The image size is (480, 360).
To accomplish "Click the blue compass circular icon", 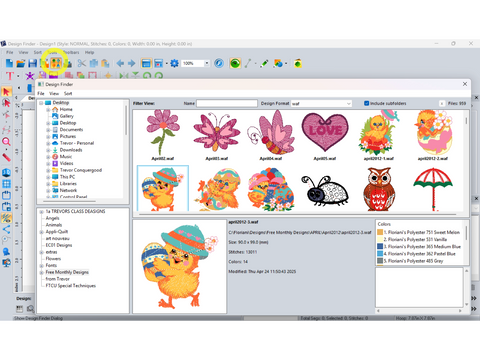I will pyautogui.click(x=219, y=63).
